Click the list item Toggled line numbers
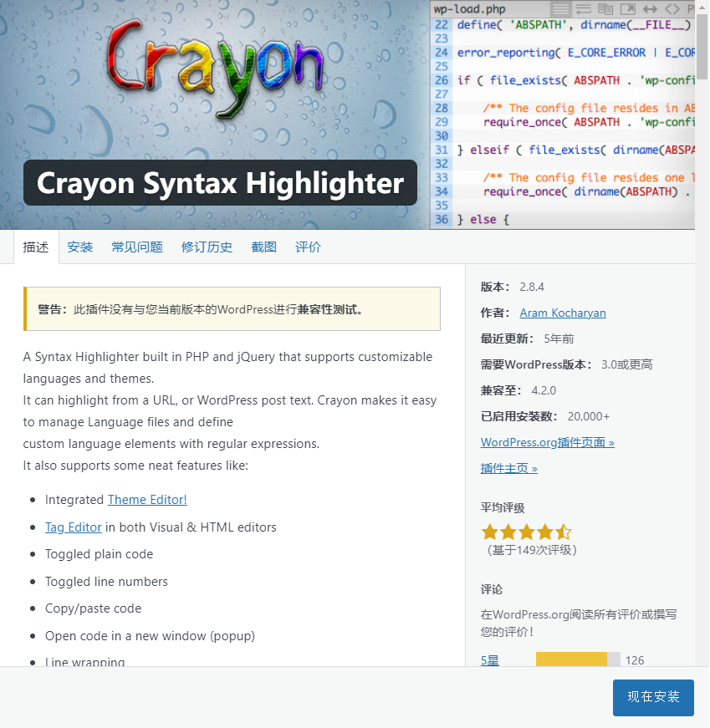This screenshot has height=728, width=710. 106,581
